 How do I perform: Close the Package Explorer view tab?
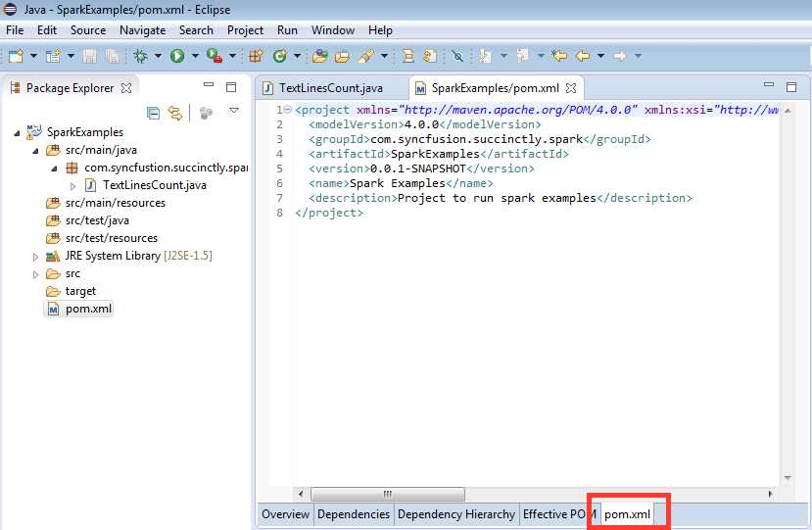point(125,88)
